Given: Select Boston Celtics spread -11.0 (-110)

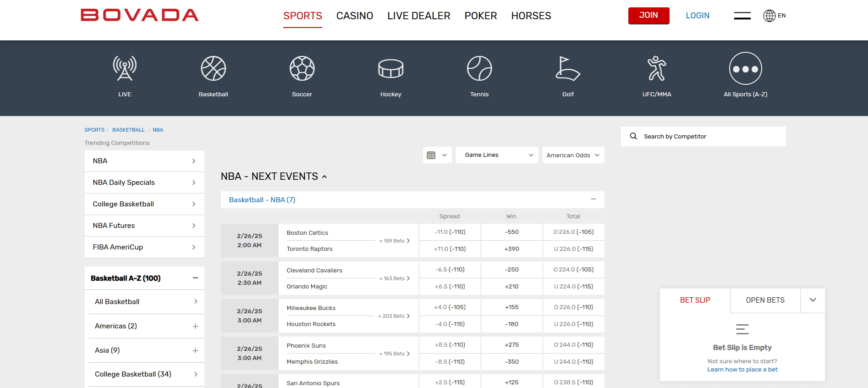Looking at the screenshot, I should [x=450, y=232].
